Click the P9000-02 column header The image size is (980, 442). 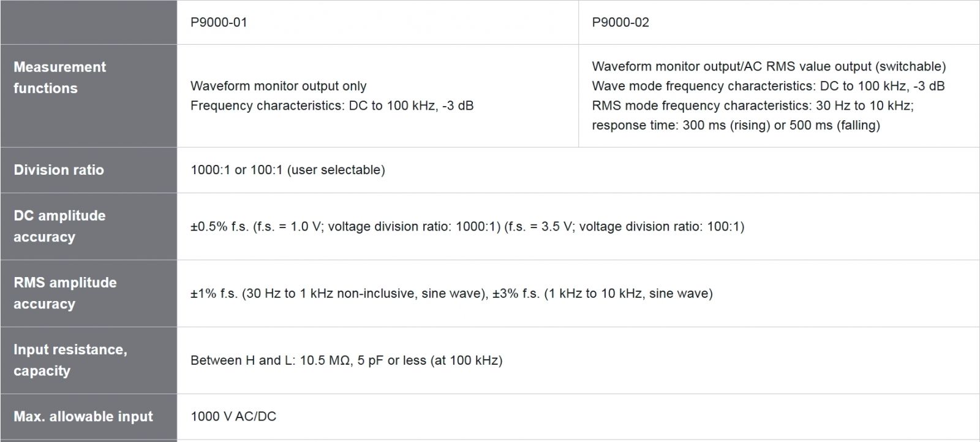tap(620, 23)
